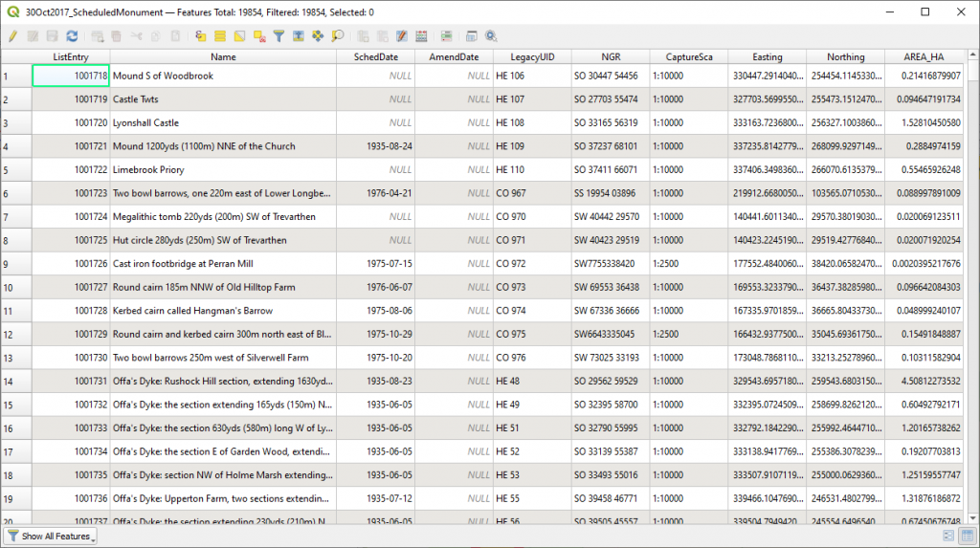
Task: Click the AREA_HA column header
Action: pos(924,57)
